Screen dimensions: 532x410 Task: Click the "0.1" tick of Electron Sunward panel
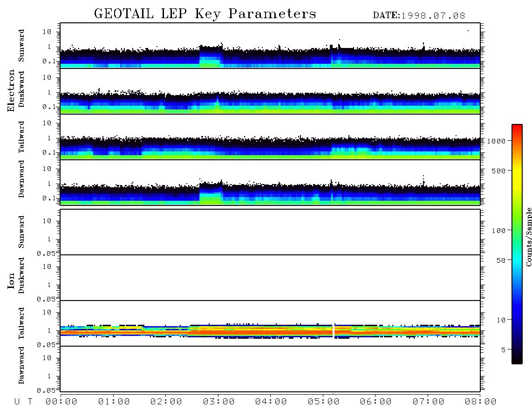tap(48, 61)
